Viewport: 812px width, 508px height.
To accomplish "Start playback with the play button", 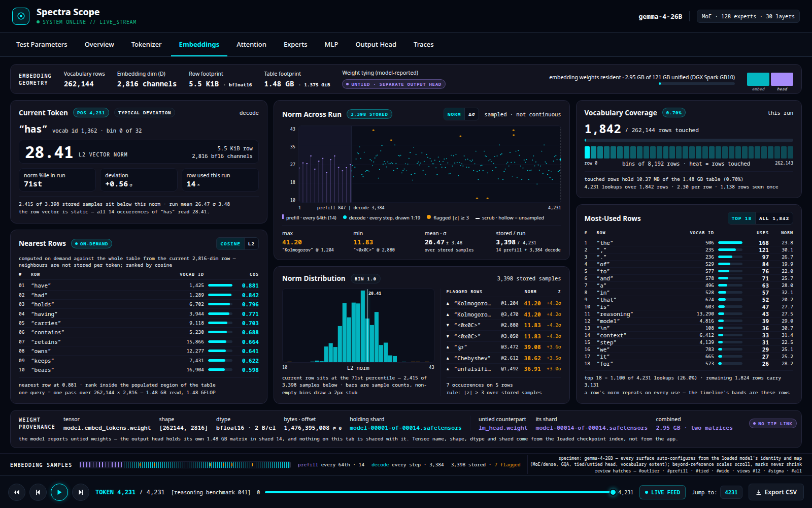I will click(x=59, y=492).
